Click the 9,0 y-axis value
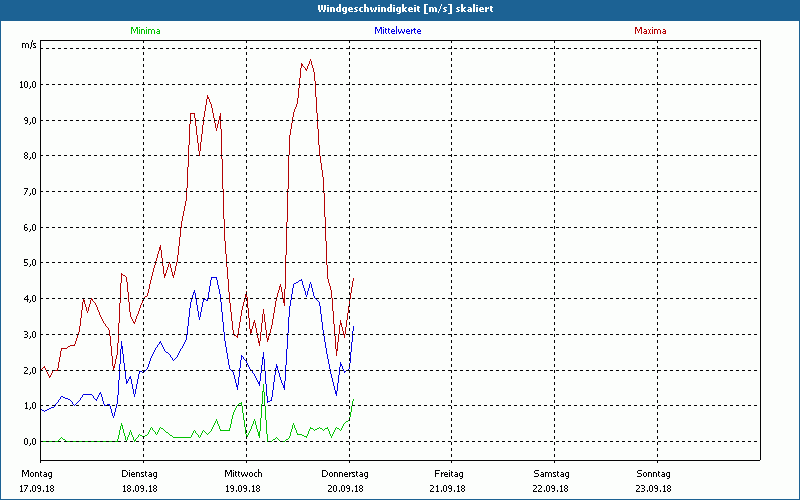 tap(30, 120)
